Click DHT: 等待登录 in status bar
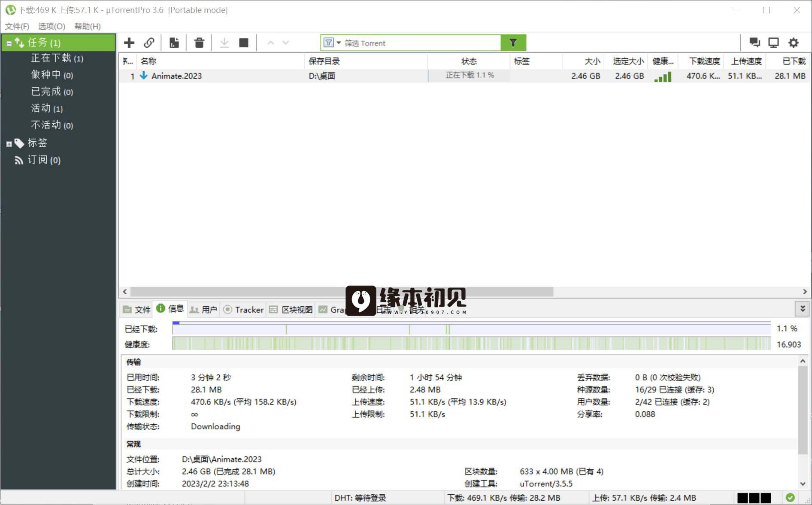The image size is (812, 505). coord(360,498)
